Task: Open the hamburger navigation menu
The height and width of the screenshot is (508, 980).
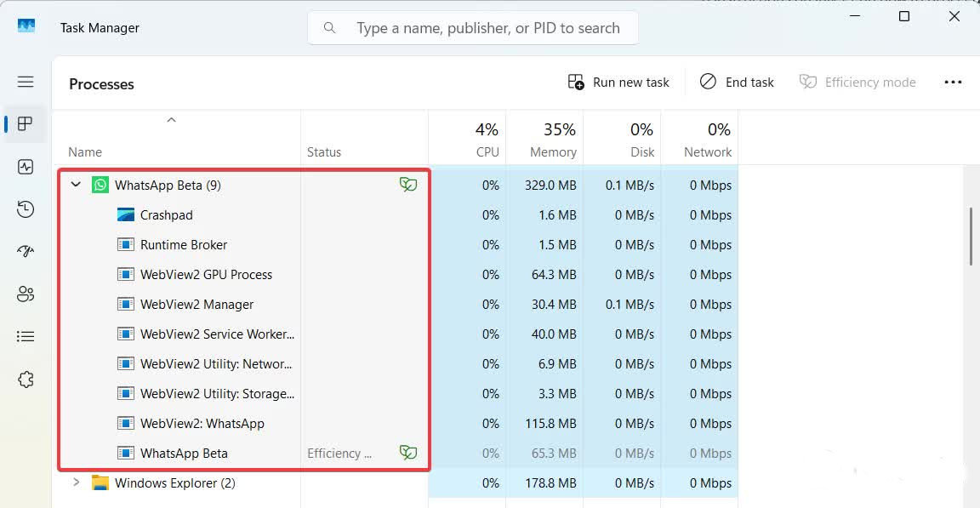Action: (26, 82)
